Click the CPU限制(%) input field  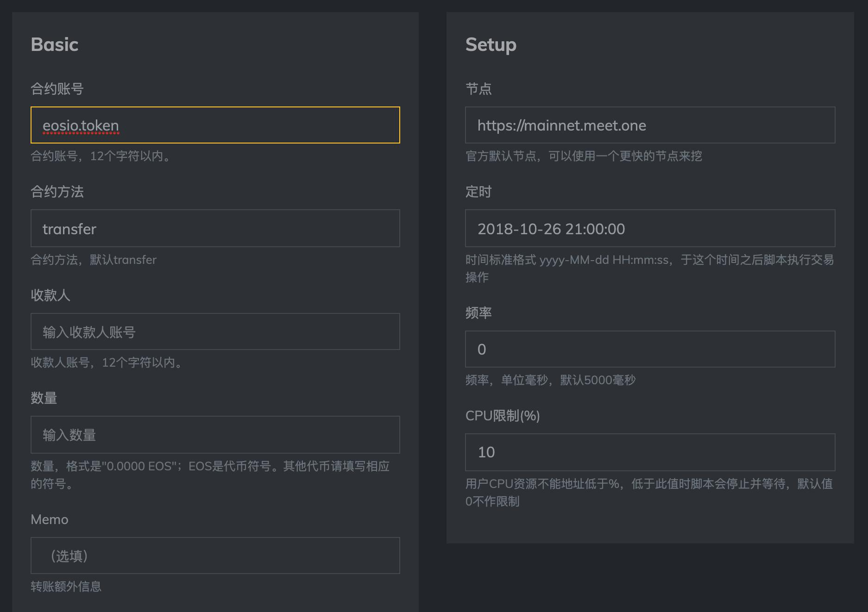[x=650, y=452]
